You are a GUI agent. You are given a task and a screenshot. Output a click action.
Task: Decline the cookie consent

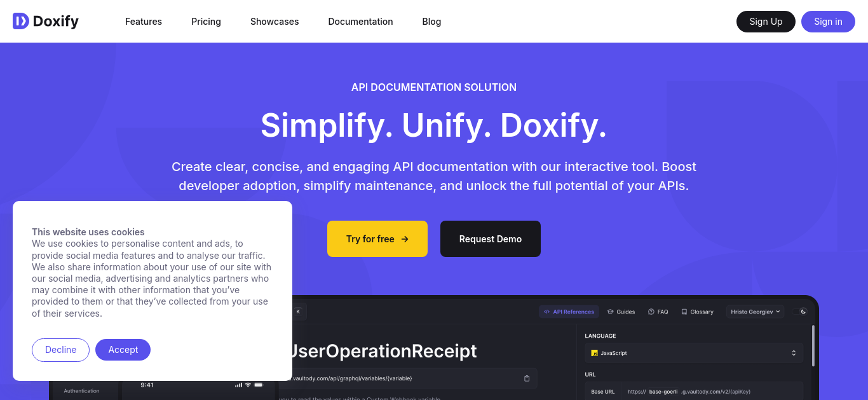point(60,350)
